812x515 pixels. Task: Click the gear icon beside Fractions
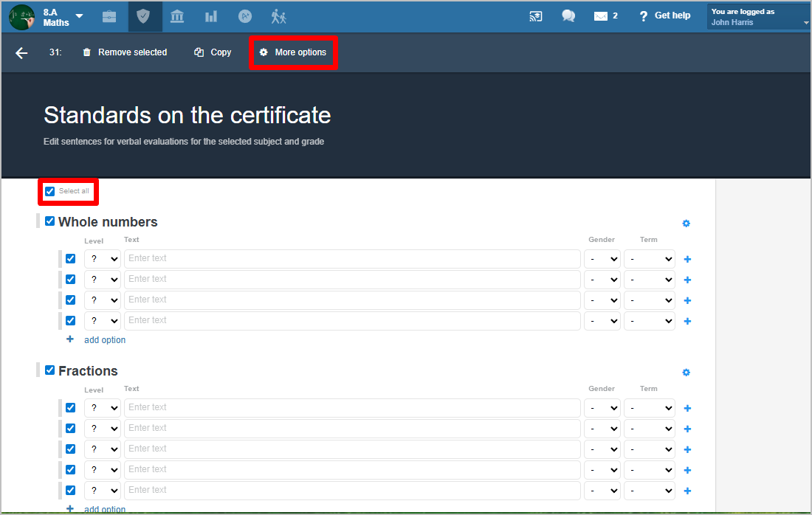point(686,373)
